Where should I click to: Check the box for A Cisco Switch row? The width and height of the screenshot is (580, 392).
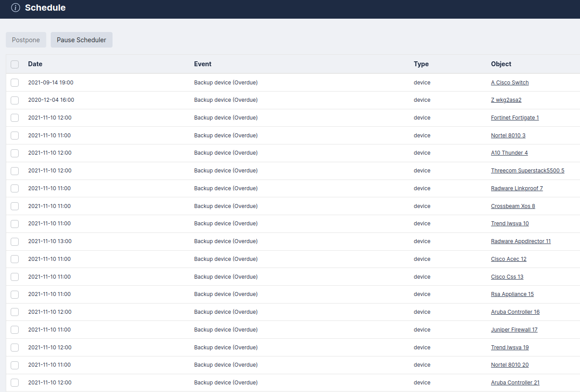click(15, 83)
